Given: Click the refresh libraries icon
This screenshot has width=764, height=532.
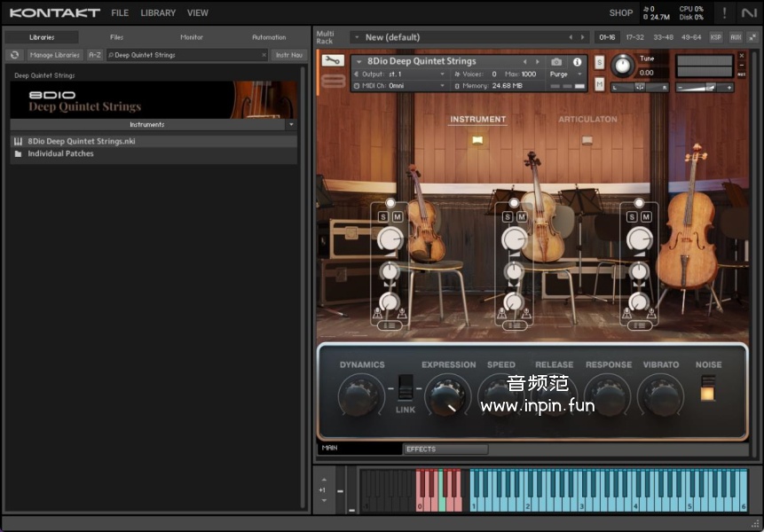Looking at the screenshot, I should (14, 55).
